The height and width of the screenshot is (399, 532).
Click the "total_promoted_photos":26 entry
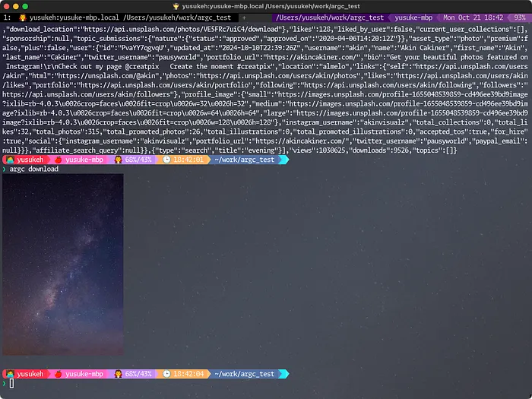coord(151,131)
